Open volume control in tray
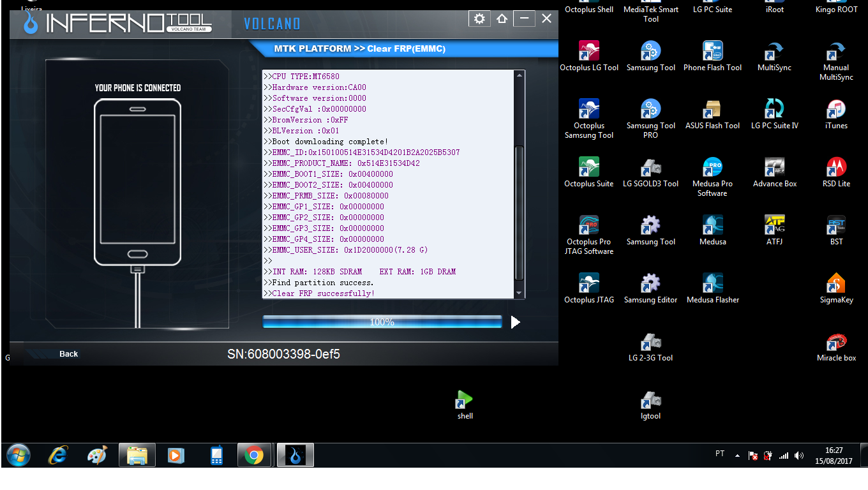Screen dimensions: 868x490 799,456
